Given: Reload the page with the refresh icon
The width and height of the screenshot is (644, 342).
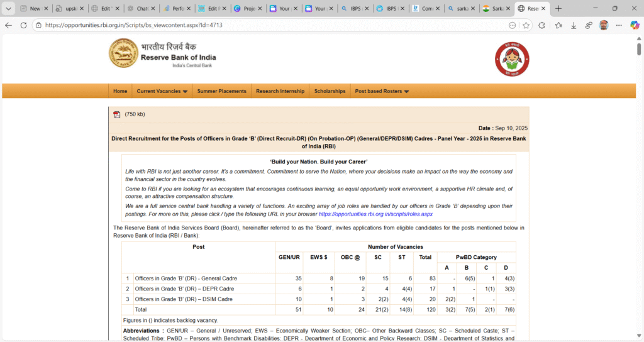Looking at the screenshot, I should pos(23,25).
